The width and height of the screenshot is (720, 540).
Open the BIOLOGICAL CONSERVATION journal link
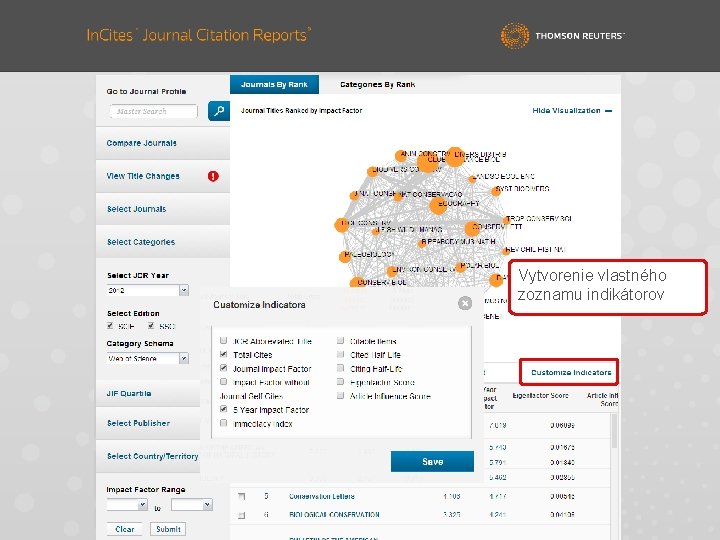tap(334, 515)
